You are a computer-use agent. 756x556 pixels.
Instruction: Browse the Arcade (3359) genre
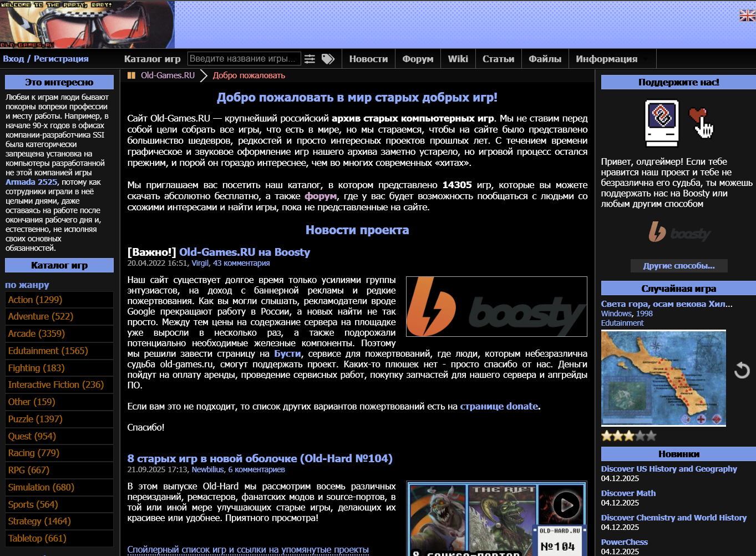59,333
